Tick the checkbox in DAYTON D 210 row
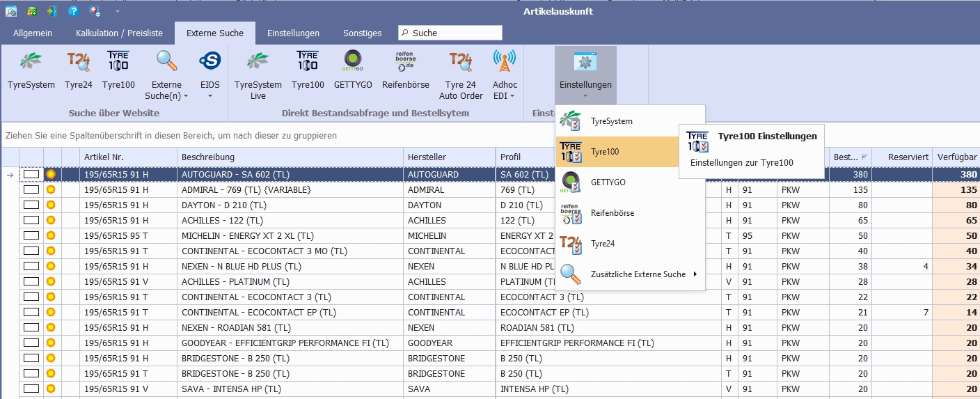980x399 pixels. coord(31,205)
